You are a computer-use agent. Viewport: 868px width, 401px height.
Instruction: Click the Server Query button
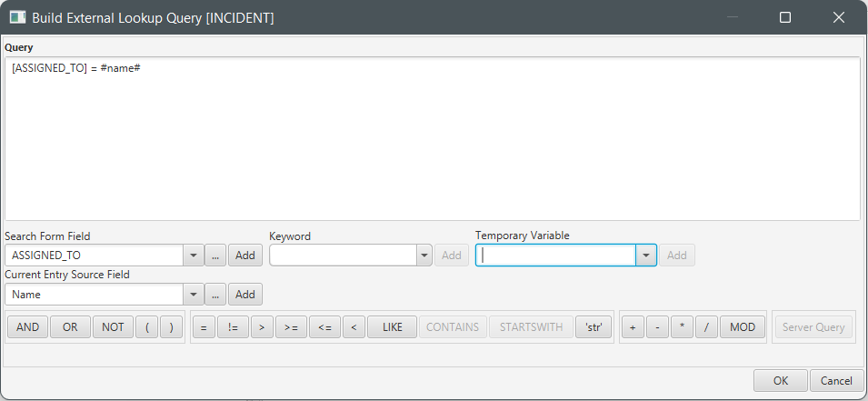coord(813,327)
